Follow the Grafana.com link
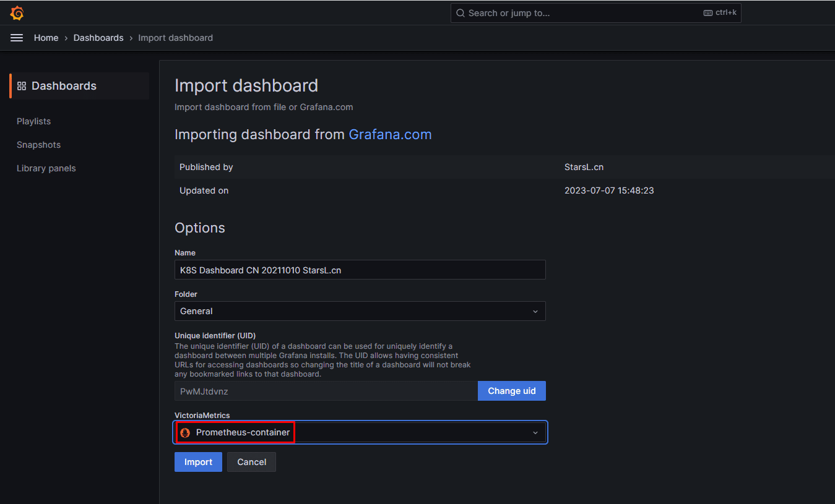This screenshot has height=504, width=835. [x=391, y=134]
